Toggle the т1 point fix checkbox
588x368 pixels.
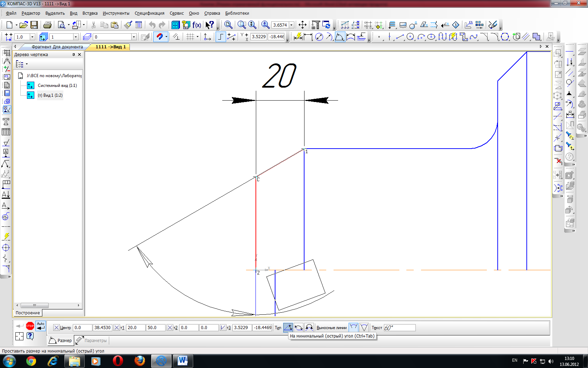pos(117,328)
